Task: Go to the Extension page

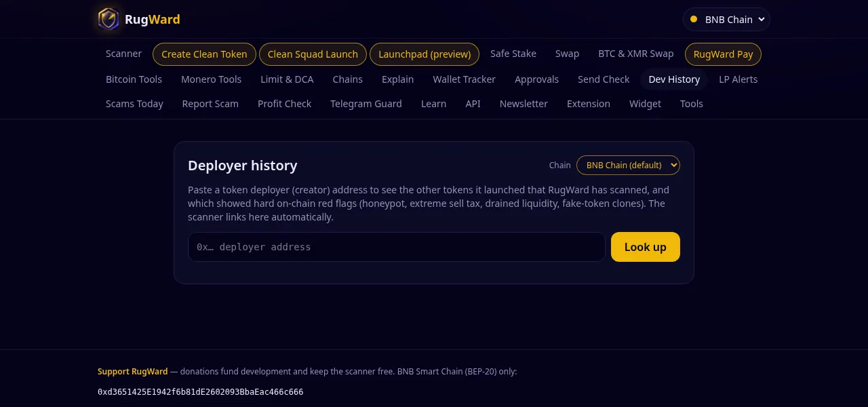Action: click(589, 104)
